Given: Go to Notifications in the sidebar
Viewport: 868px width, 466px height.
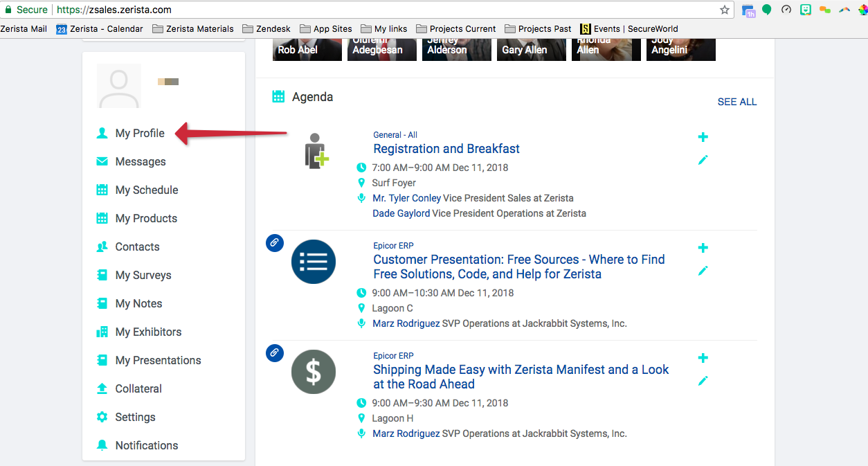Looking at the screenshot, I should [x=147, y=446].
